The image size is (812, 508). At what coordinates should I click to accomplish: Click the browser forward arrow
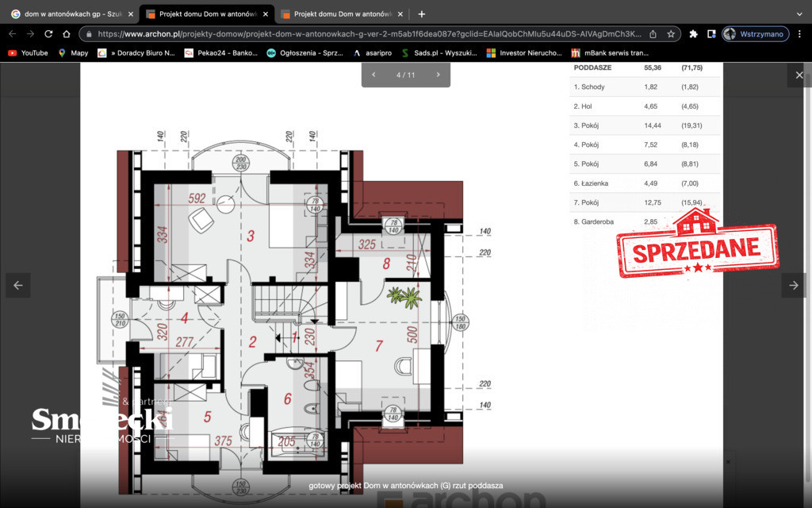(31, 33)
